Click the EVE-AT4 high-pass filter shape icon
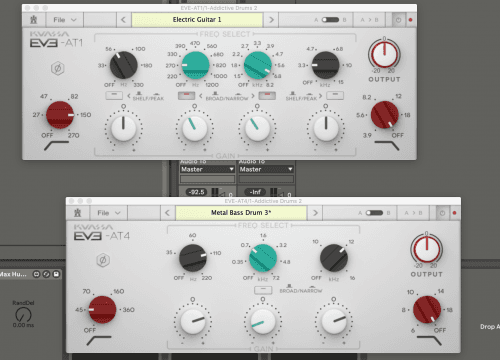 [x=99, y=340]
